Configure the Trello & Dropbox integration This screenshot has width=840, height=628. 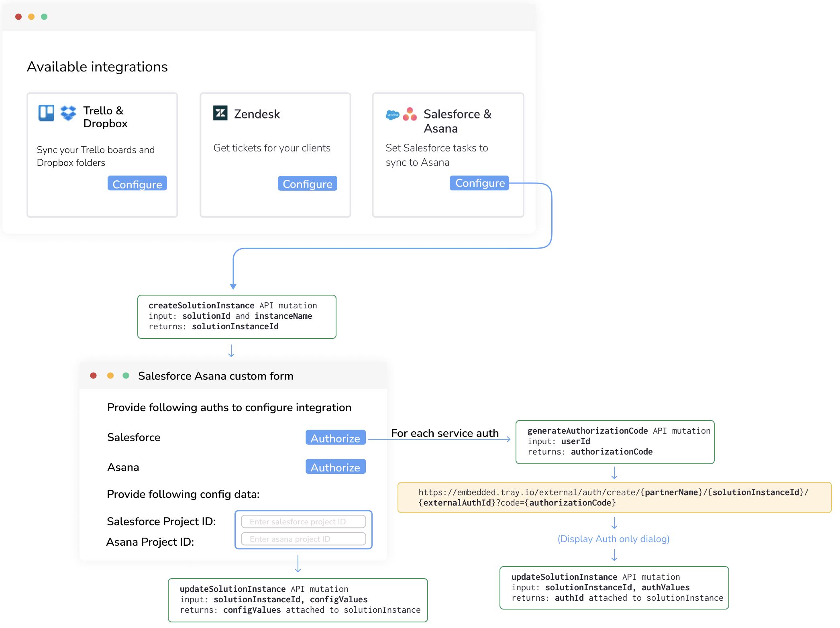coord(137,184)
